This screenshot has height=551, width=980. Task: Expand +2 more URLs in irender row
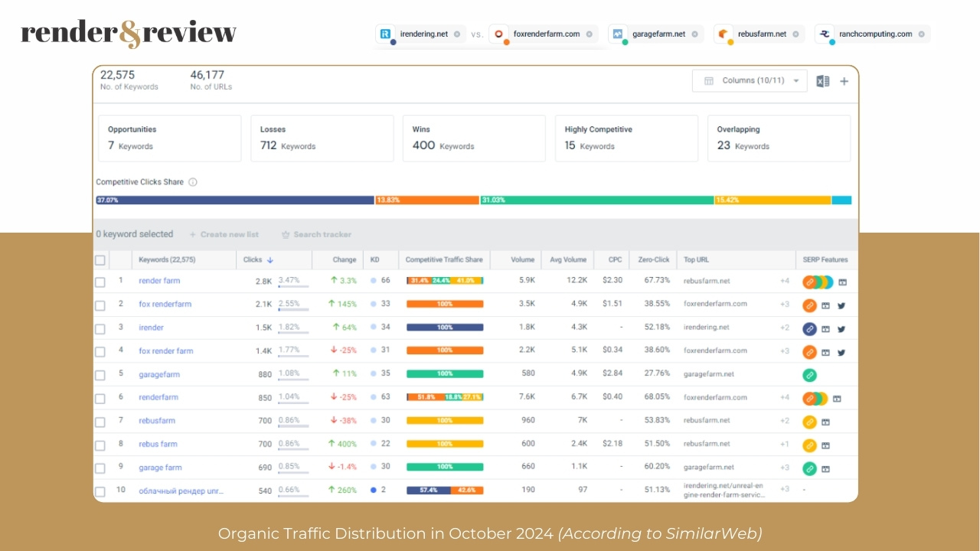785,328
